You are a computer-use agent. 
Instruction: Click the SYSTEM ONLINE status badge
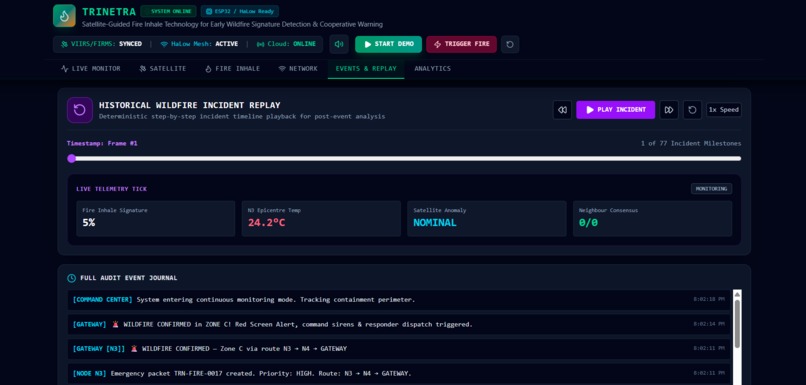click(x=168, y=11)
